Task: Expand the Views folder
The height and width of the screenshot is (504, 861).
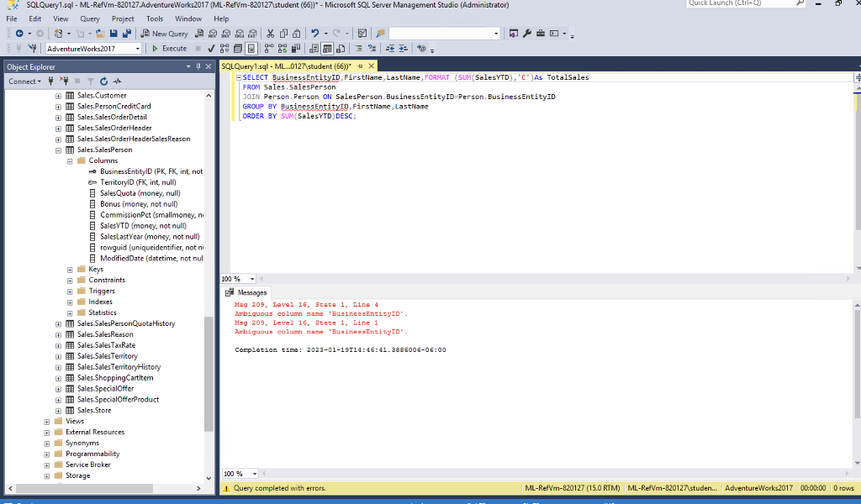Action: [47, 422]
